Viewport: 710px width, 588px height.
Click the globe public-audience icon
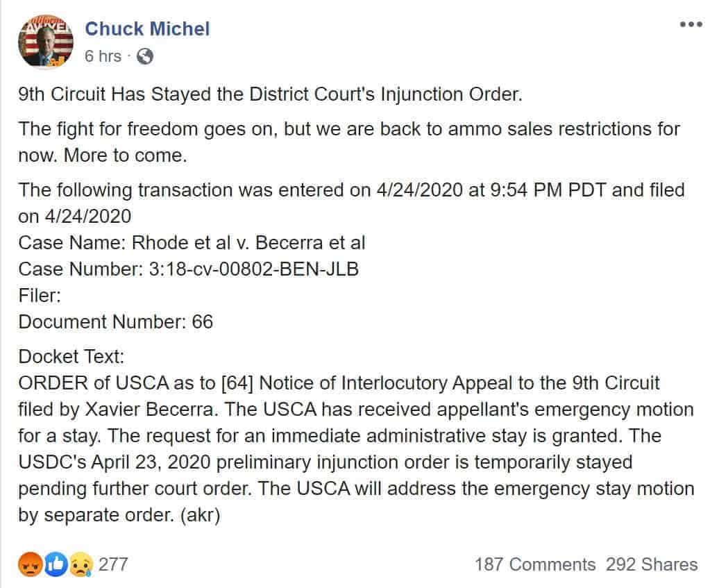(145, 56)
